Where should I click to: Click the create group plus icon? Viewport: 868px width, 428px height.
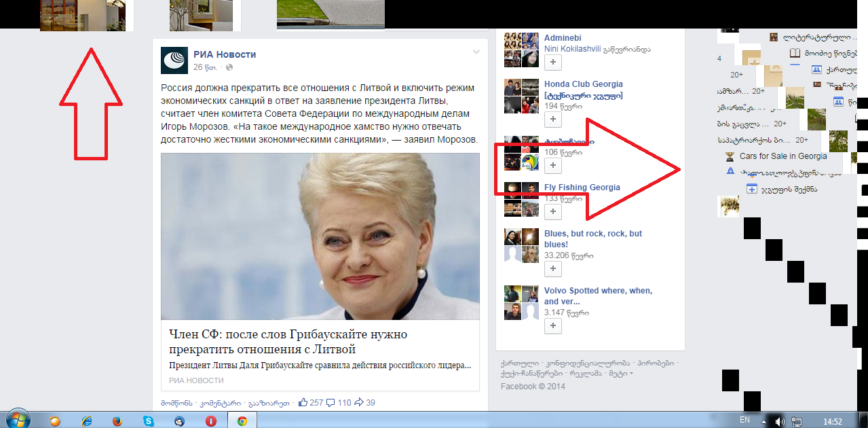(751, 189)
